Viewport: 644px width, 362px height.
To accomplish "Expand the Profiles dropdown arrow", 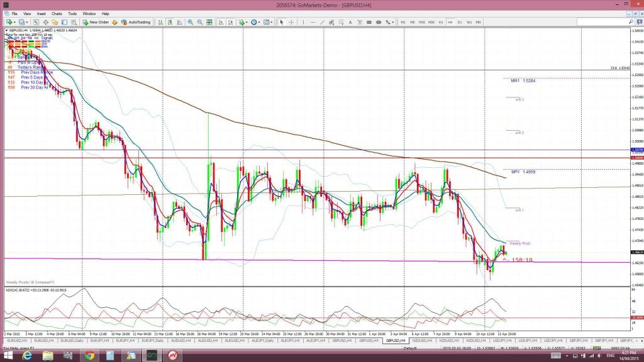I will click(28, 22).
